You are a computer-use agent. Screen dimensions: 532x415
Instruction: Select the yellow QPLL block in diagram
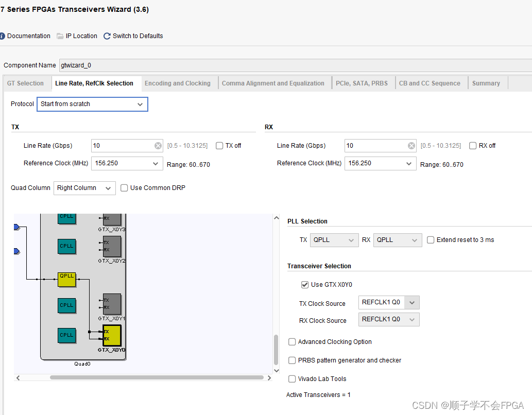click(x=67, y=279)
